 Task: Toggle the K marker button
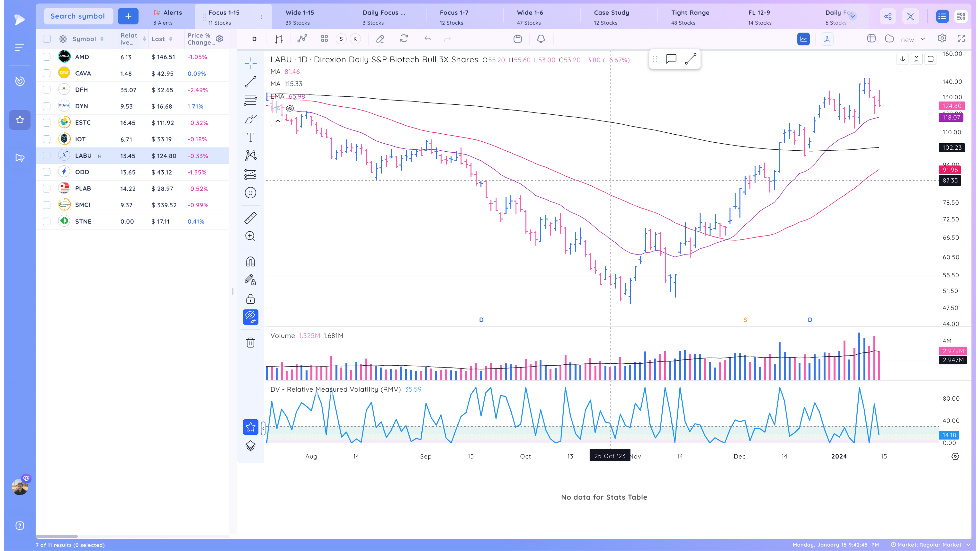pos(355,39)
